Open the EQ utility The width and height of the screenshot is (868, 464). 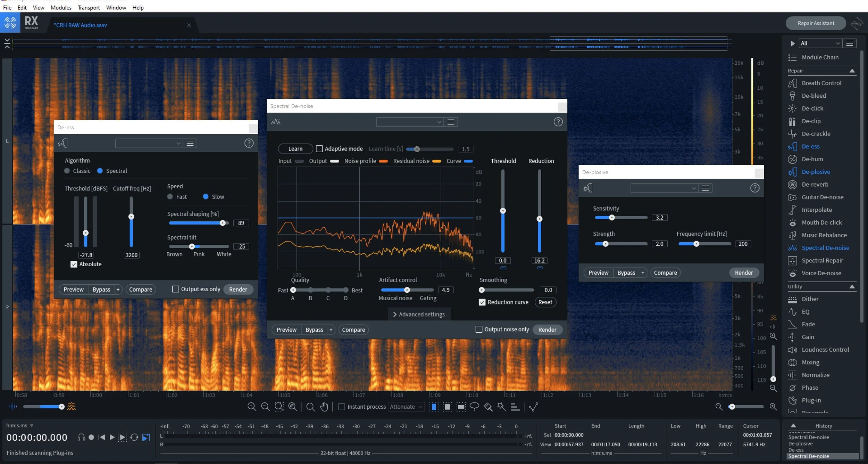pos(806,312)
